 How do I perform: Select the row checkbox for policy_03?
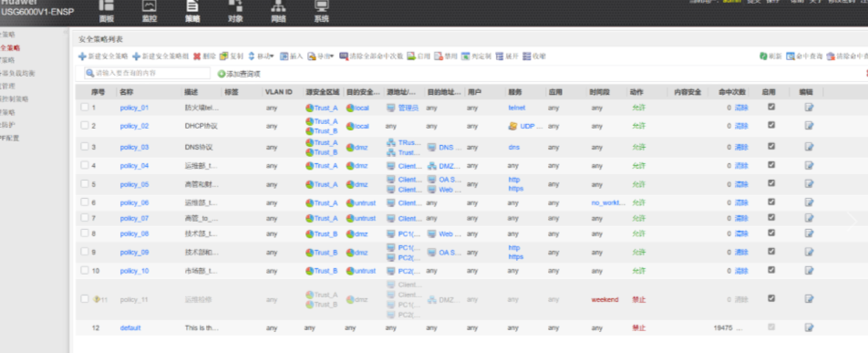click(85, 146)
